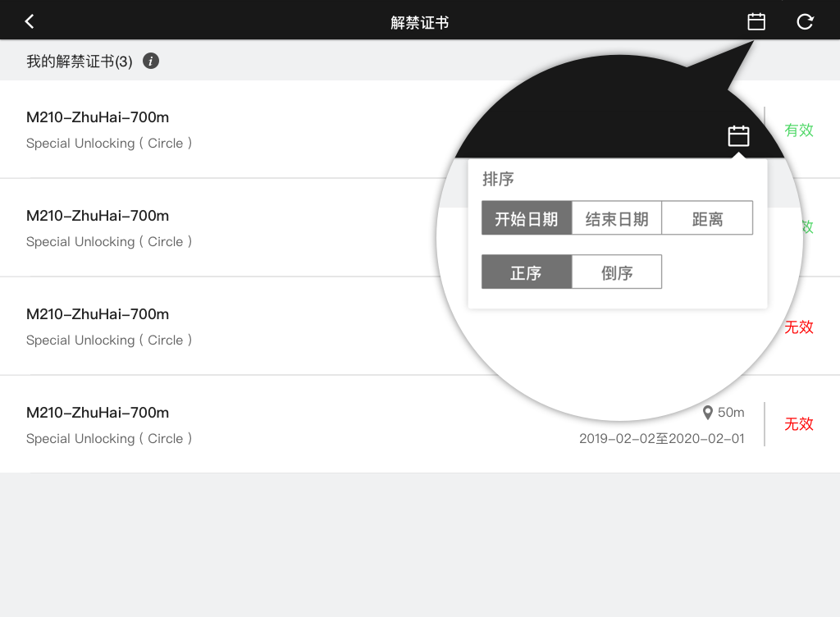
Task: Click the date range 2019-02-02至2020-02-01
Action: click(x=661, y=438)
